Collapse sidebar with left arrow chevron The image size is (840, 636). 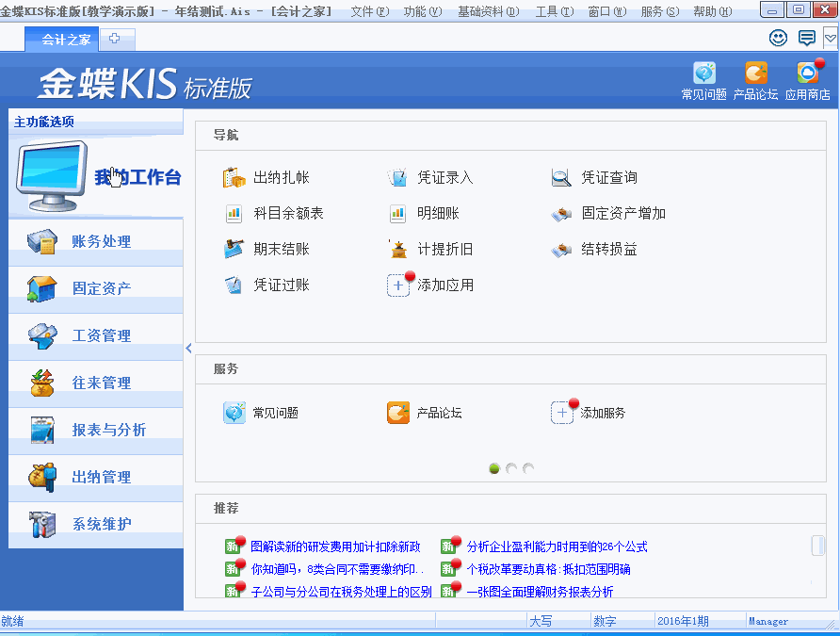pos(188,349)
